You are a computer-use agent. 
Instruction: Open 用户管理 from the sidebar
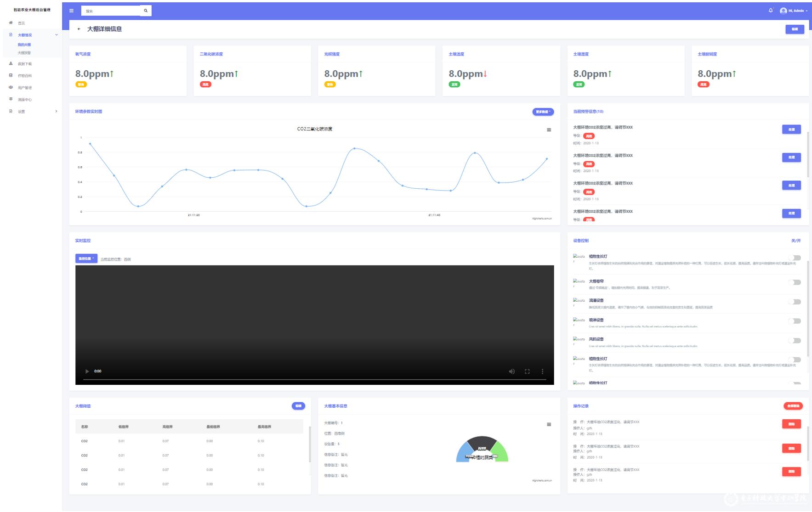point(25,88)
